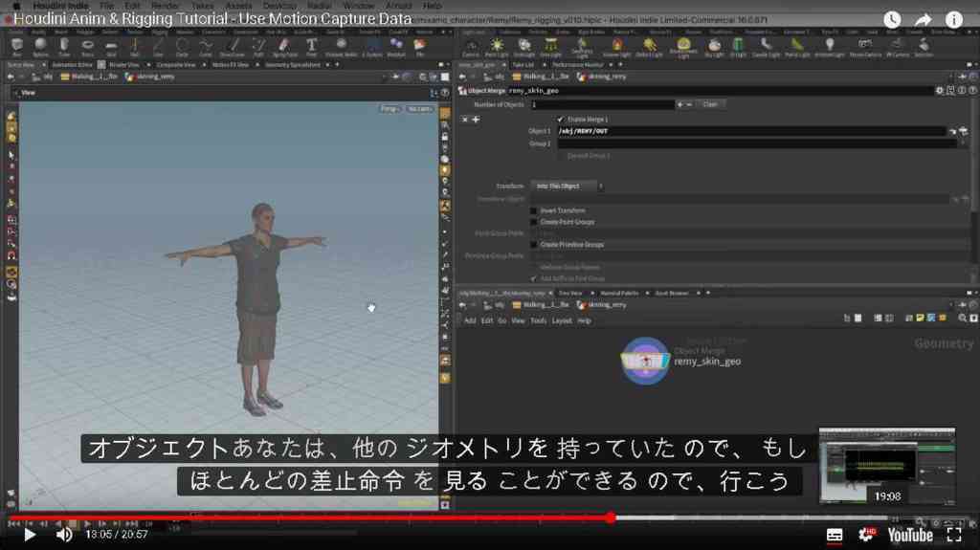Open the Transform Into This Object dropdown
The height and width of the screenshot is (550, 980).
(567, 186)
